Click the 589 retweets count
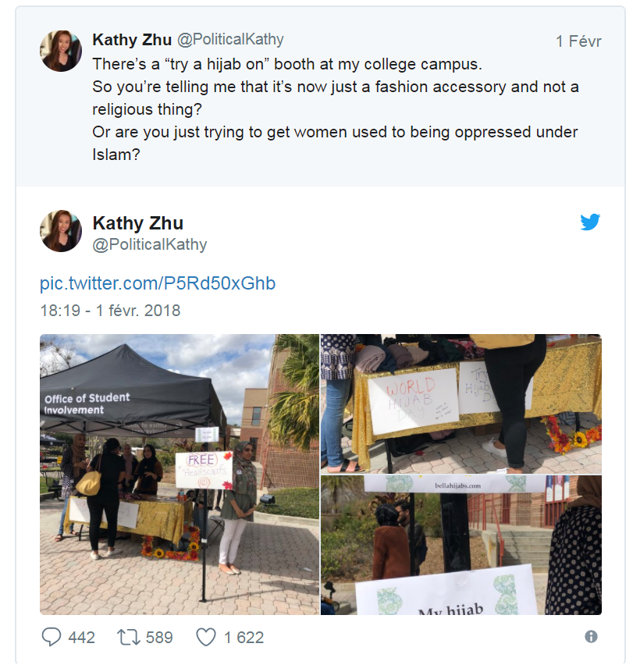This screenshot has height=672, width=633. 159,638
